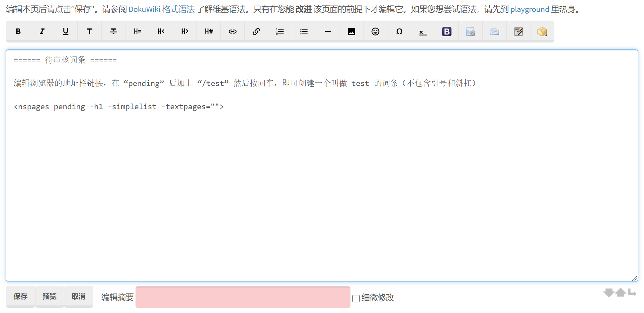The image size is (644, 313).
Task: Open the smileys picker
Action: [x=375, y=31]
